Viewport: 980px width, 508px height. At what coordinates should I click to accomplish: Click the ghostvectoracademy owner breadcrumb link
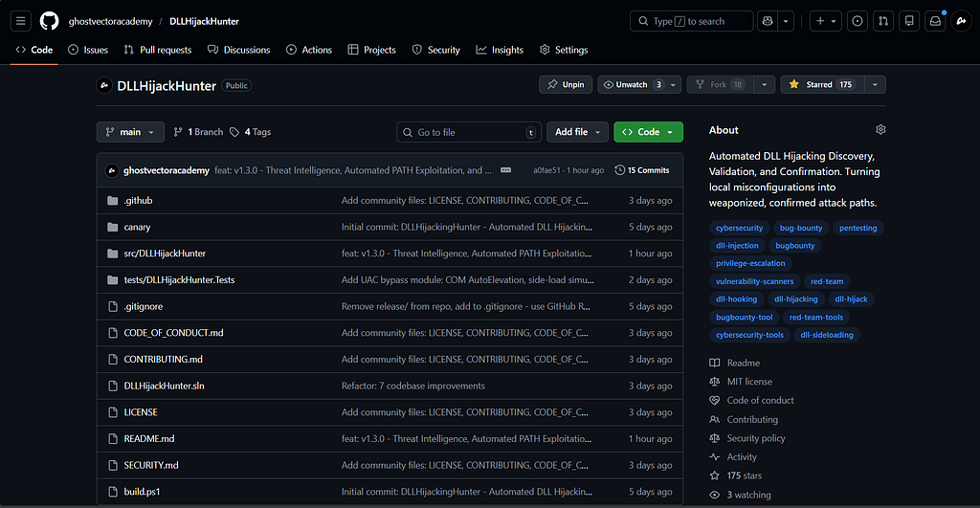pyautogui.click(x=111, y=21)
